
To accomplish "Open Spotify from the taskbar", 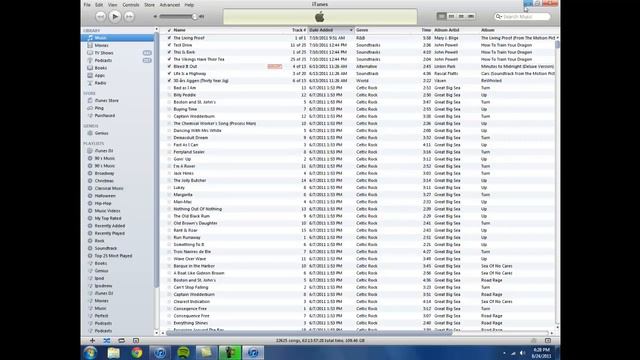I will (183, 353).
